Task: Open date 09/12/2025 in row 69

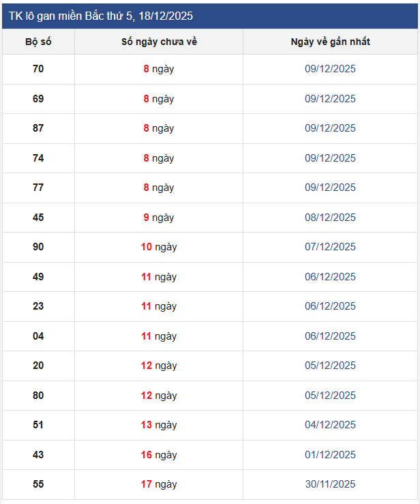Action: coord(330,99)
